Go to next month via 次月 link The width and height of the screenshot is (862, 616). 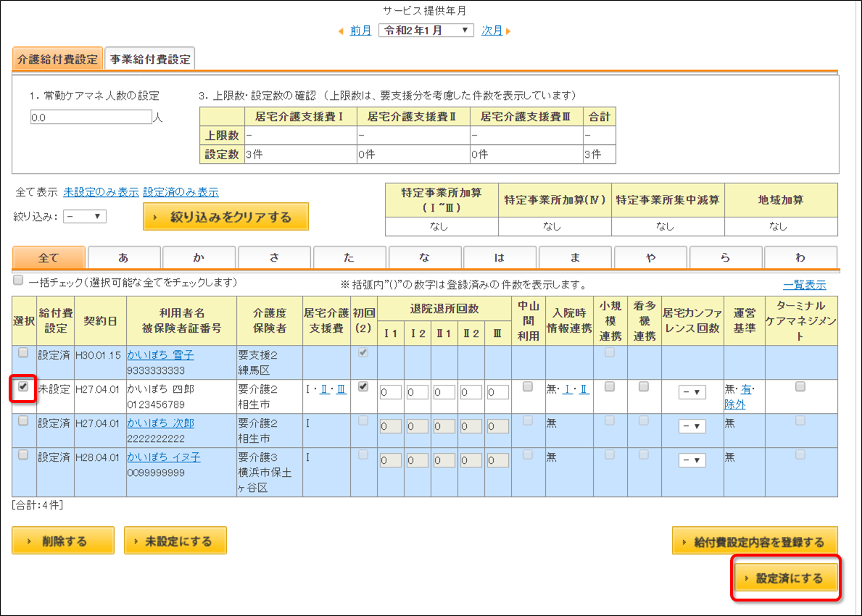[x=492, y=30]
